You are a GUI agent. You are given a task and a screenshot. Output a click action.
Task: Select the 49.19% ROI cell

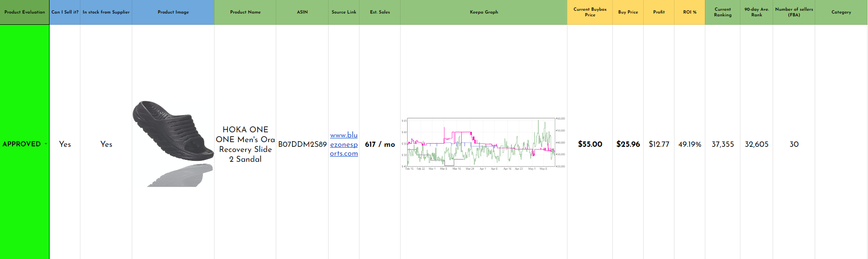(690, 142)
